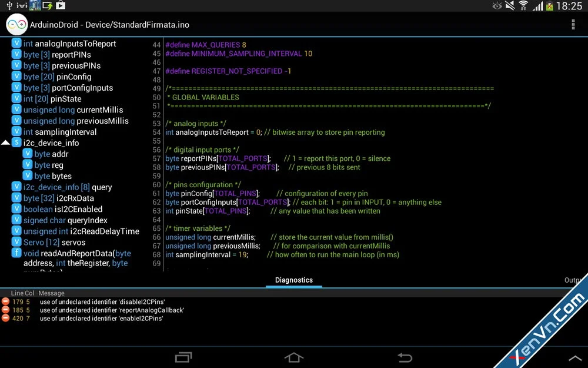Image resolution: width=588 pixels, height=368 pixels.
Task: Switch to the Diagnostics tab
Action: 293,280
